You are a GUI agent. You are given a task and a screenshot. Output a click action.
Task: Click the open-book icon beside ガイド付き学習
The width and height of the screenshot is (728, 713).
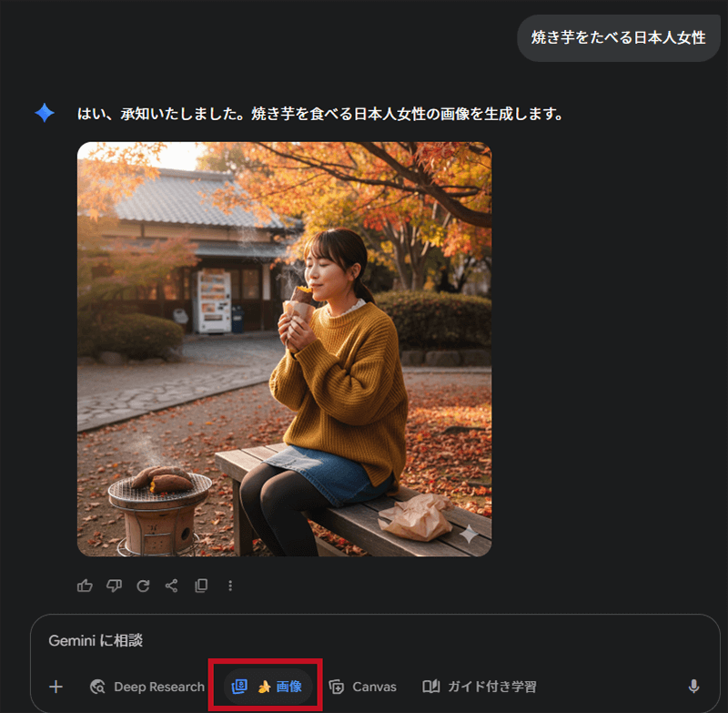coord(430,686)
